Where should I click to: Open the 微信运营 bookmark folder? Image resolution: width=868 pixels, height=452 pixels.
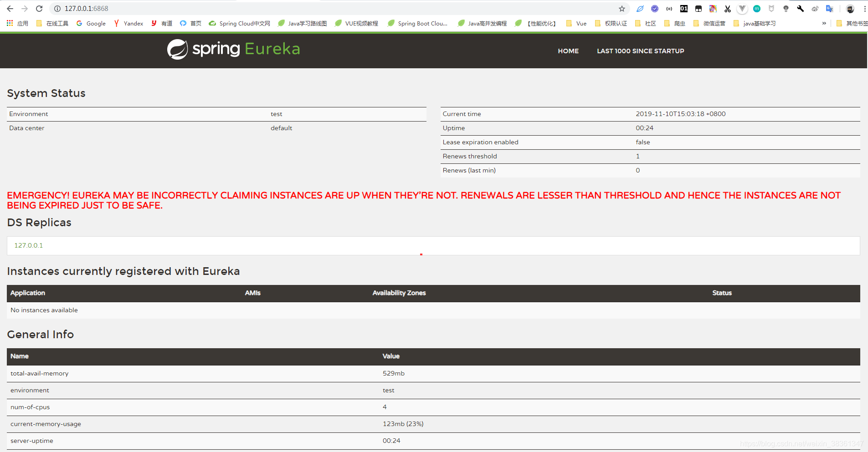point(709,23)
